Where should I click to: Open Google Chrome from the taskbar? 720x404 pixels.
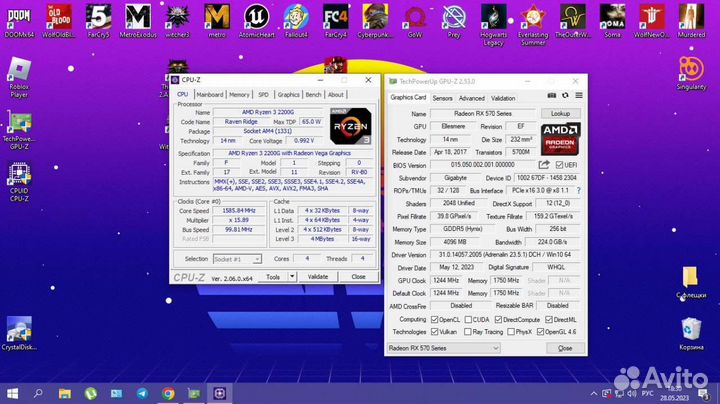(x=168, y=393)
